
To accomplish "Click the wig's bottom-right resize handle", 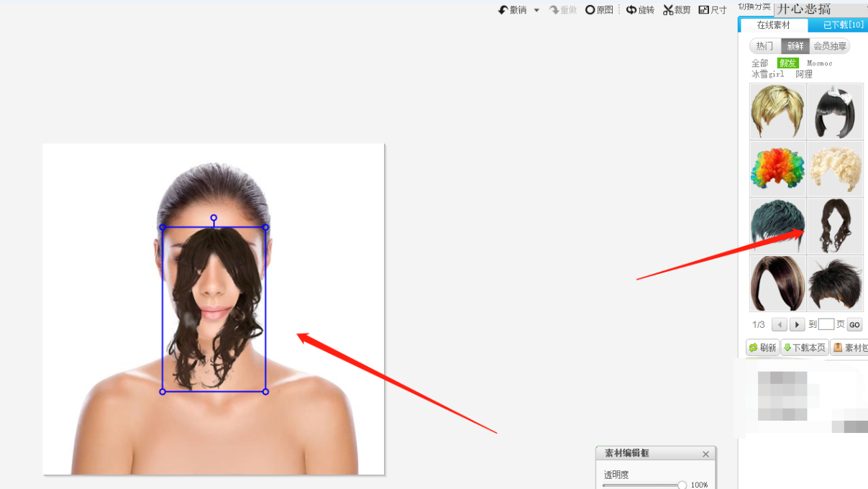I will (x=265, y=392).
